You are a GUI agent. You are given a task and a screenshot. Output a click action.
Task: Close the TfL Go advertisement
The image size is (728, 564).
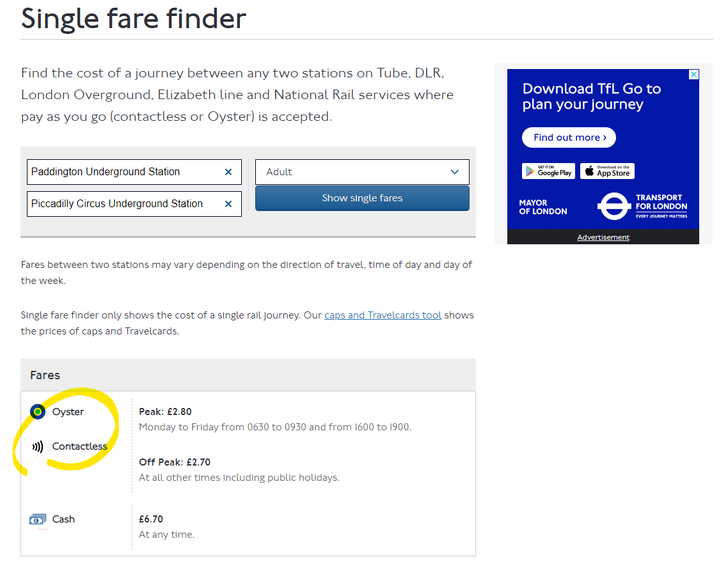[693, 74]
